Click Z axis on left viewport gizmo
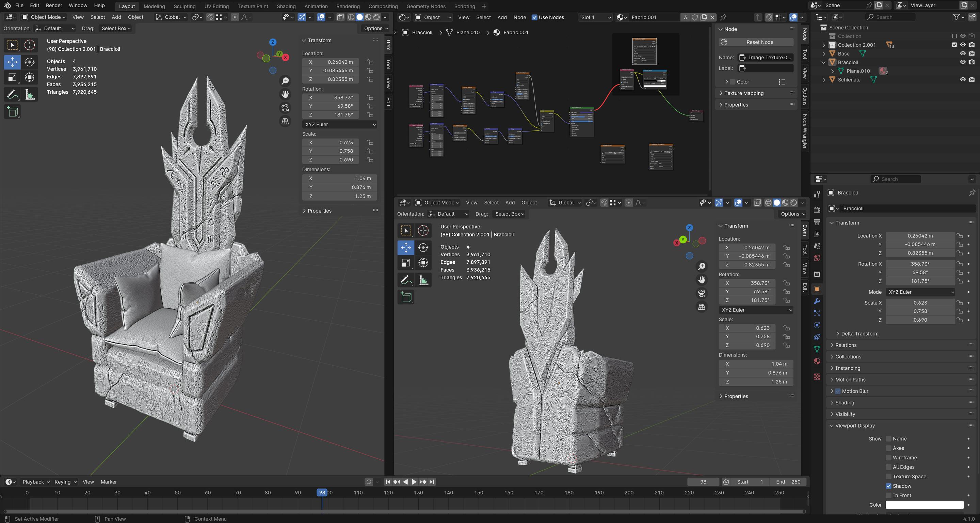Image resolution: width=980 pixels, height=523 pixels. coord(273,42)
